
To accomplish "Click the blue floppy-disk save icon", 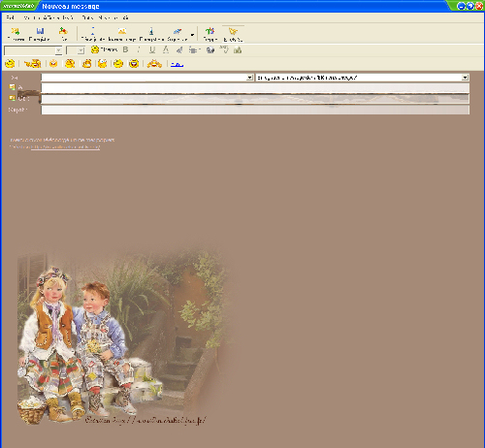I will (40, 31).
